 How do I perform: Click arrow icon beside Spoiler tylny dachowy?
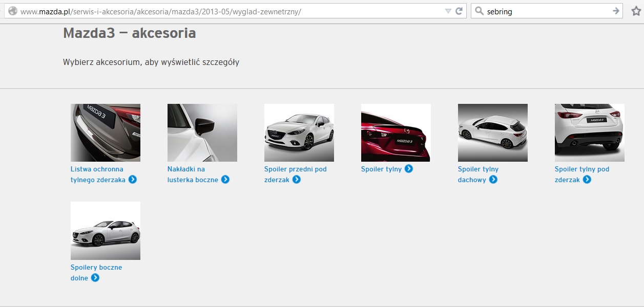[x=493, y=180]
